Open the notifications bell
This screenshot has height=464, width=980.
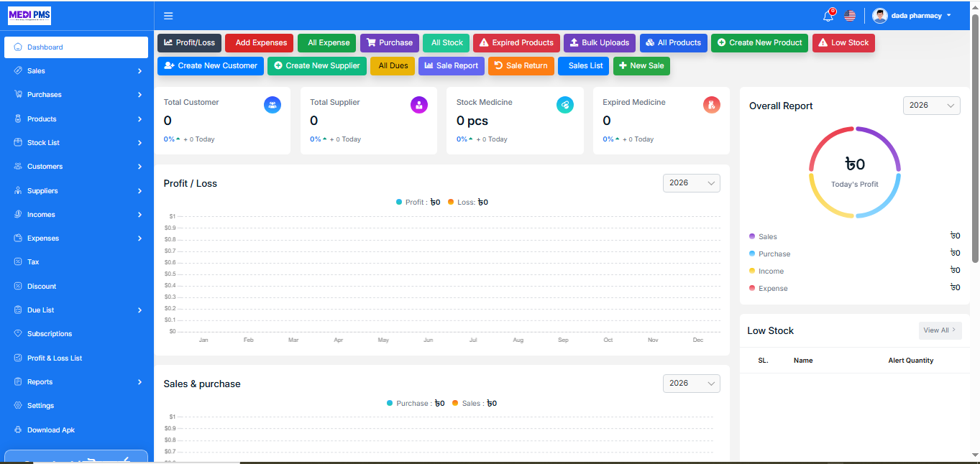pos(828,16)
